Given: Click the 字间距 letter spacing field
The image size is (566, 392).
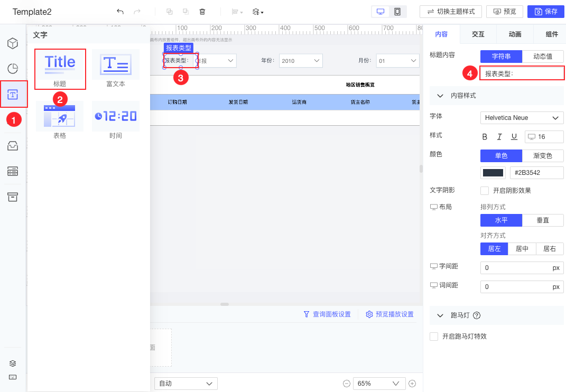Looking at the screenshot, I should [x=522, y=268].
